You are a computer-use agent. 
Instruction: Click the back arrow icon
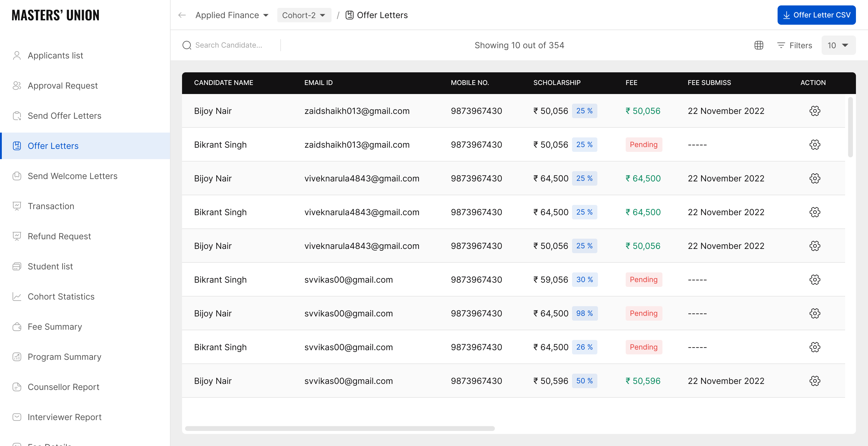[182, 15]
